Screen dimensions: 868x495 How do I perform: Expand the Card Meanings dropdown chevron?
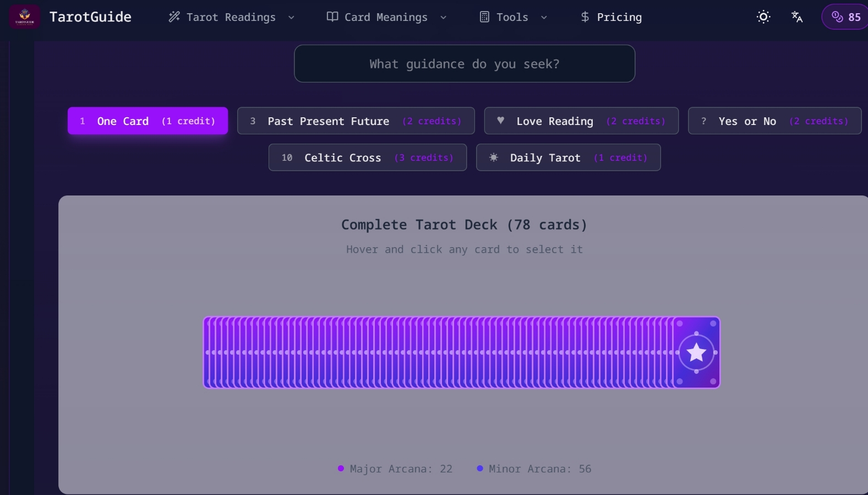point(443,18)
